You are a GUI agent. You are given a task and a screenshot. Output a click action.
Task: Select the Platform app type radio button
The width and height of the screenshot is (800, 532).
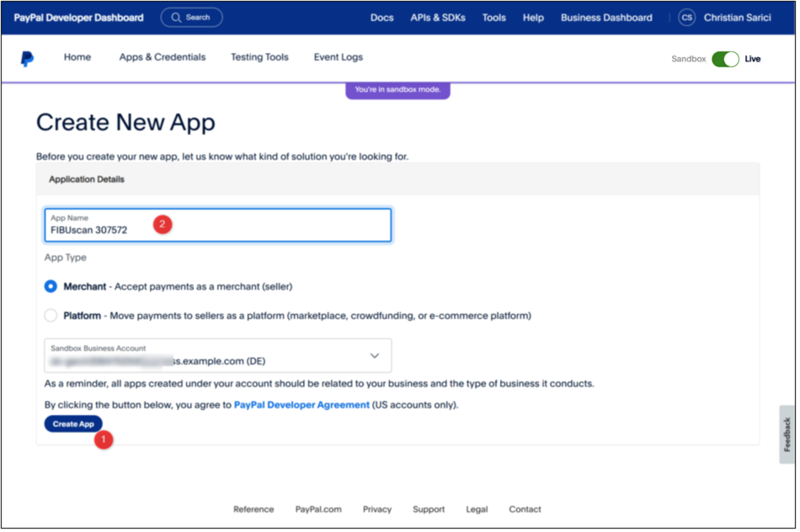(x=51, y=317)
